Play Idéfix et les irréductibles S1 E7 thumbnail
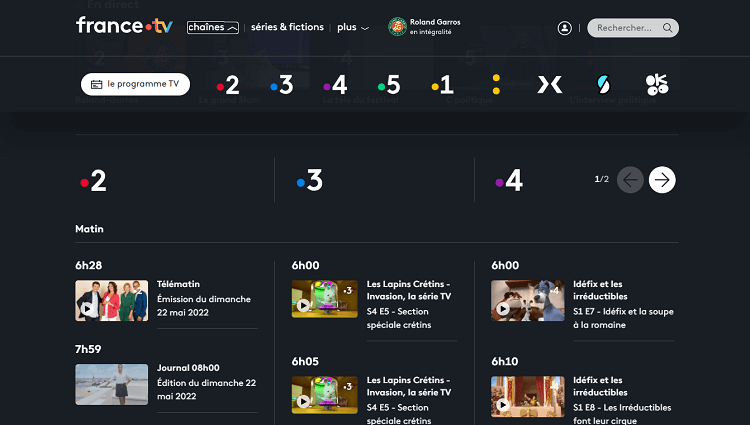The width and height of the screenshot is (750, 425). (528, 300)
